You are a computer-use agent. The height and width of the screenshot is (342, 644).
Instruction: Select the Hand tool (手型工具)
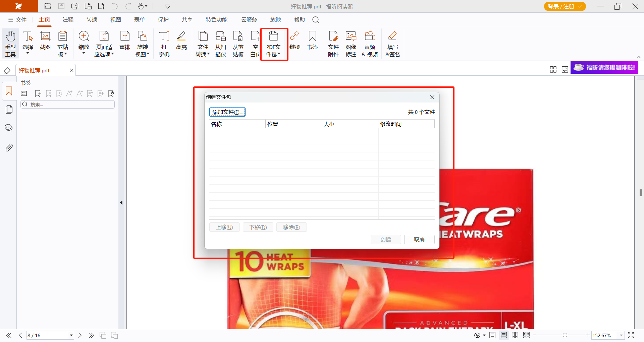[x=10, y=44]
